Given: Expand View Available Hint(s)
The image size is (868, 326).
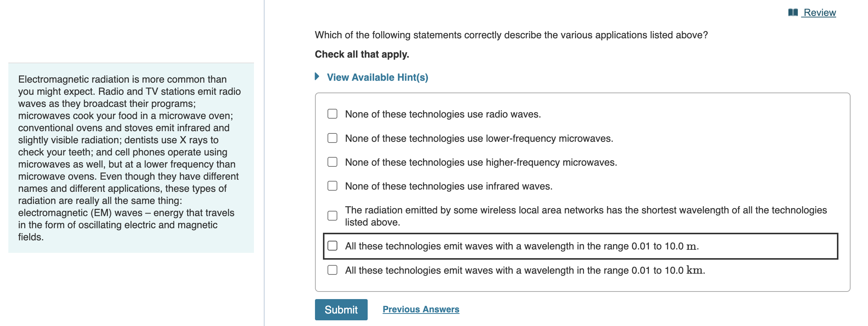Looking at the screenshot, I should (377, 77).
